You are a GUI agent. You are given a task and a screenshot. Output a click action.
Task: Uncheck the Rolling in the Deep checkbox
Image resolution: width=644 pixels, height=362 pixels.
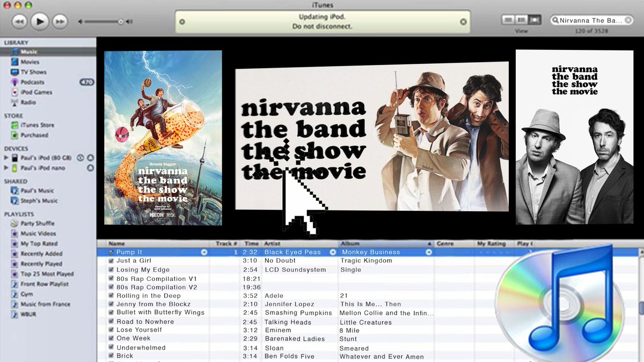tap(111, 296)
